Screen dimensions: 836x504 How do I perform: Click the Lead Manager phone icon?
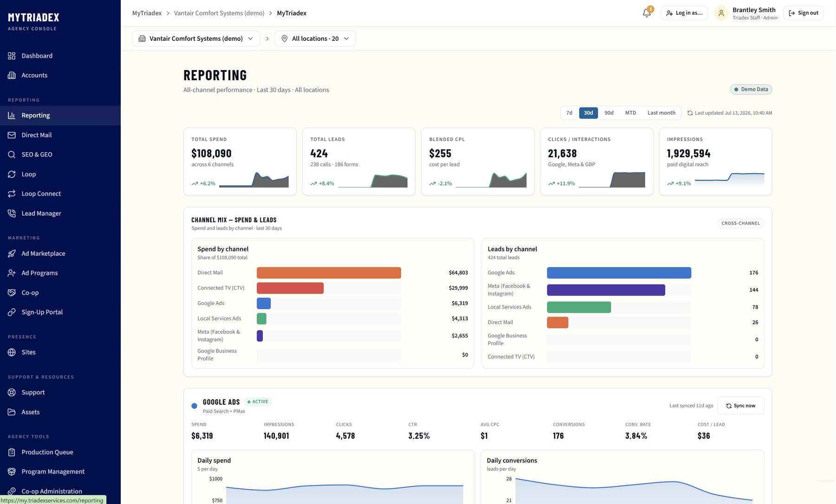(12, 213)
